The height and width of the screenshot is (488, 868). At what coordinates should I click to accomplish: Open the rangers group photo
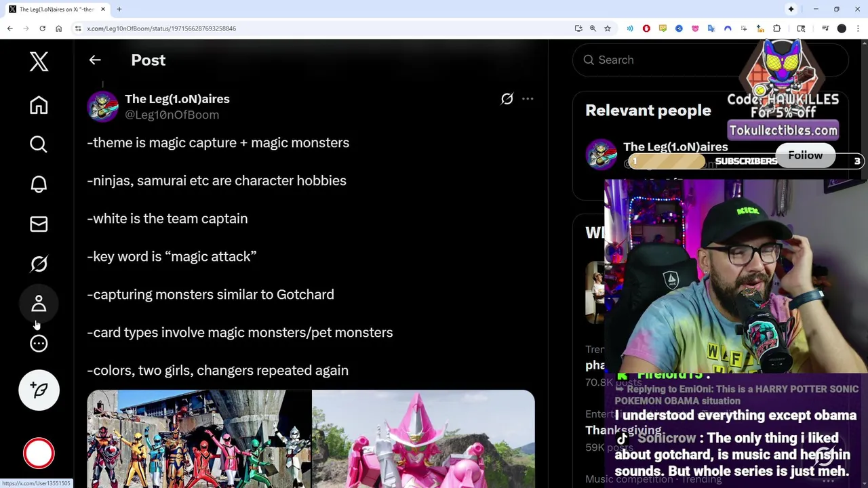coord(199,439)
